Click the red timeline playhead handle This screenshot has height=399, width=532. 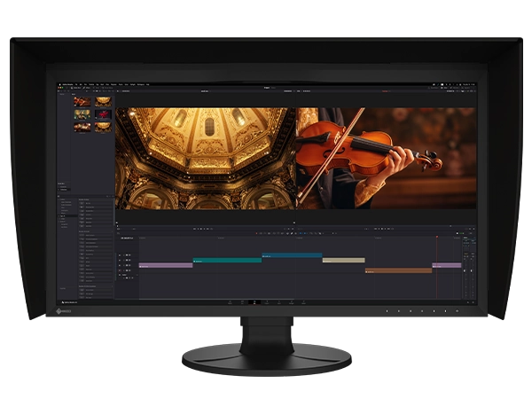(436, 237)
